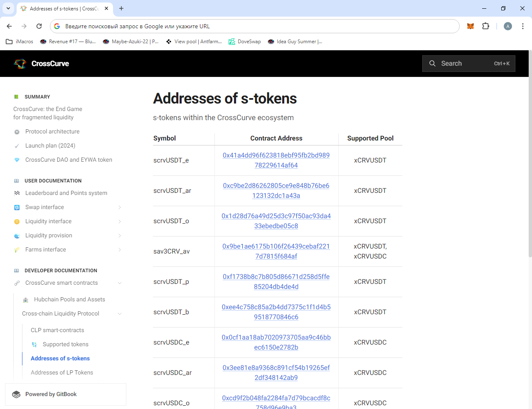Screen dimensions: 532x409
Task: Click the CrossCurve DAO diamond icon
Action: tap(17, 160)
